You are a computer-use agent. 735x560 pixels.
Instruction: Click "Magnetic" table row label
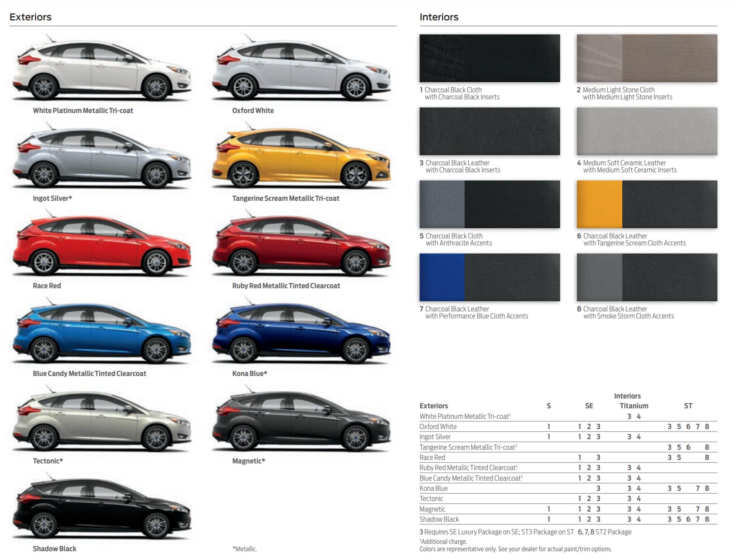(x=432, y=509)
